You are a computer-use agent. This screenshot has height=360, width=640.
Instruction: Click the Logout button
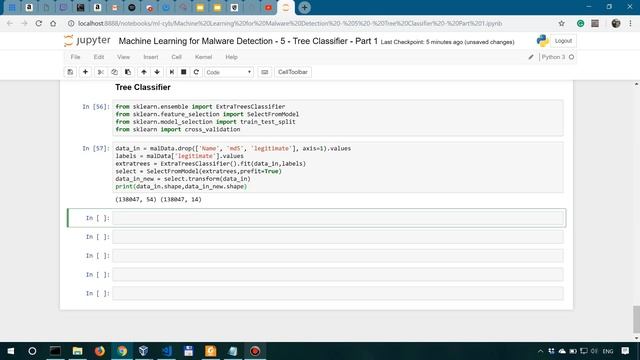point(563,41)
